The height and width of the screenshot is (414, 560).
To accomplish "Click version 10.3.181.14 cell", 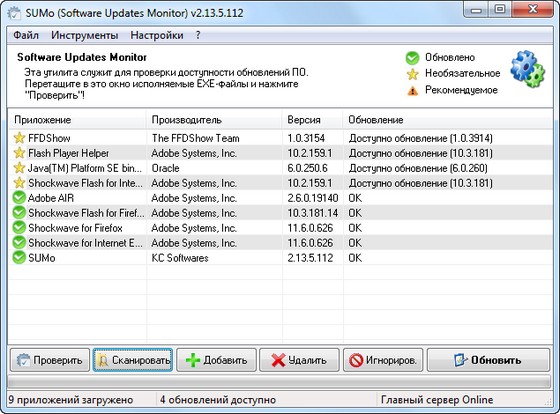I will 312,213.
